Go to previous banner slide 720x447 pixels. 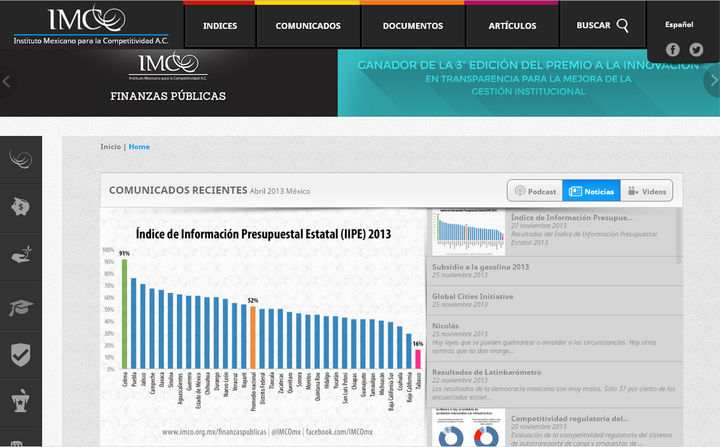tap(7, 81)
